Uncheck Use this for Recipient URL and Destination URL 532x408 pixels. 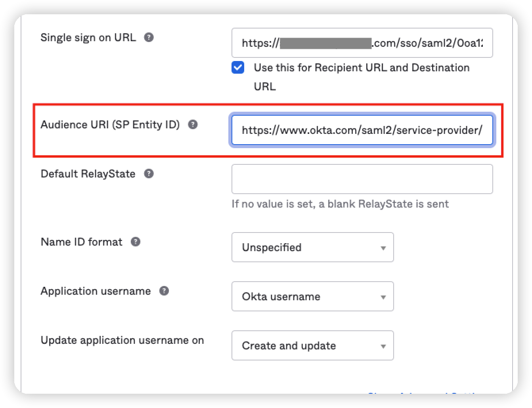(238, 67)
